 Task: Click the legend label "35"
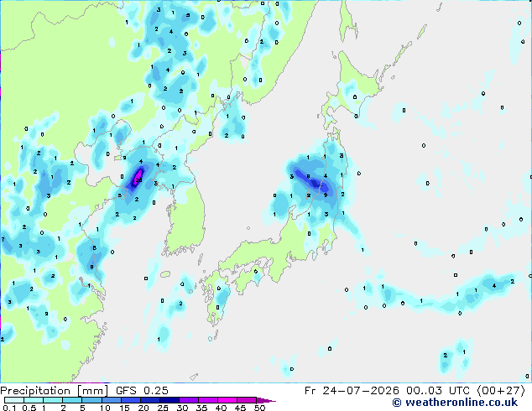click(201, 408)
